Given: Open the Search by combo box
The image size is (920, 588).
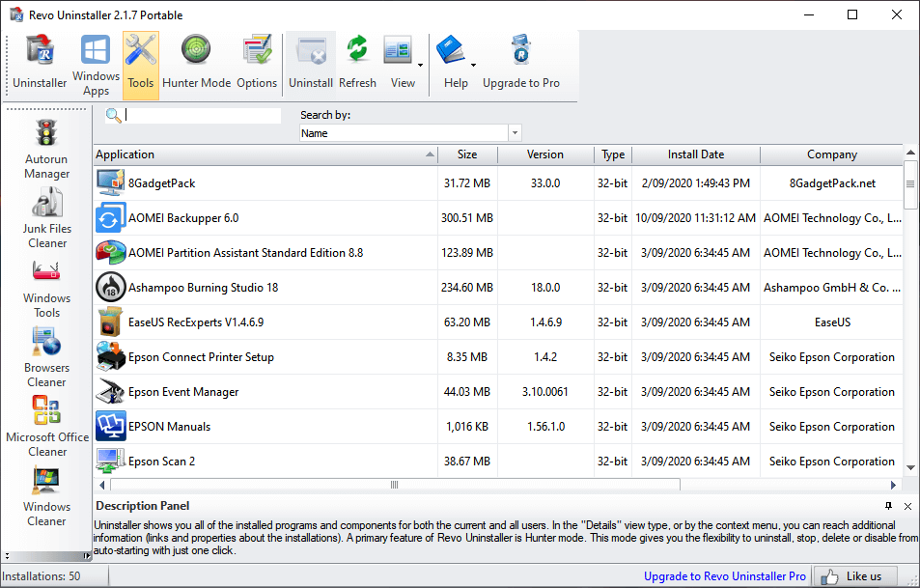Looking at the screenshot, I should 410,133.
